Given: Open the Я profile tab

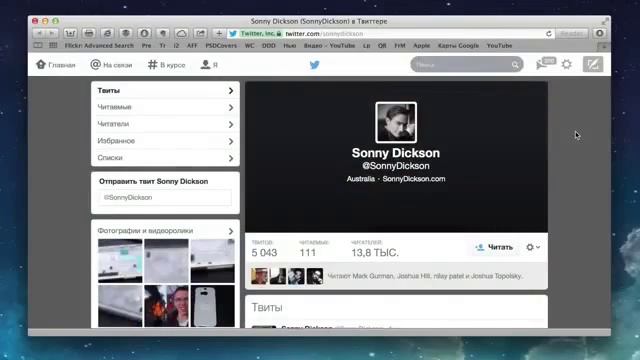Looking at the screenshot, I should coord(209,65).
